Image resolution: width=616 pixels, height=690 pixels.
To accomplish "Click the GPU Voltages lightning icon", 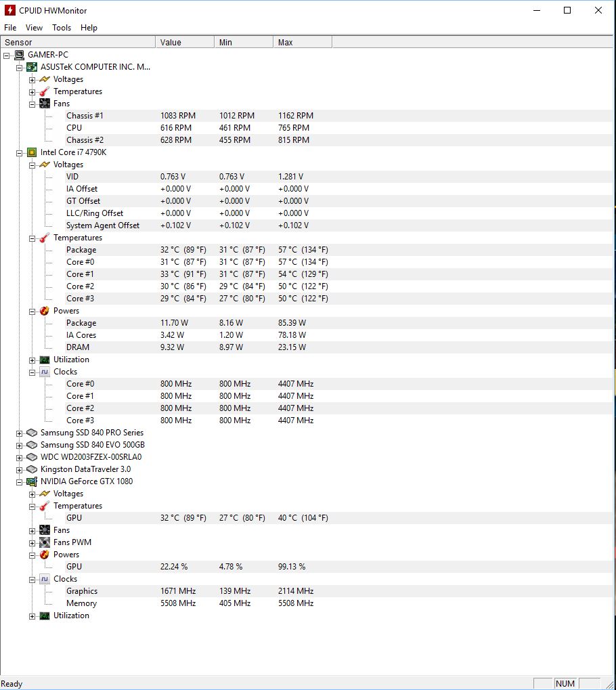I will [x=45, y=494].
